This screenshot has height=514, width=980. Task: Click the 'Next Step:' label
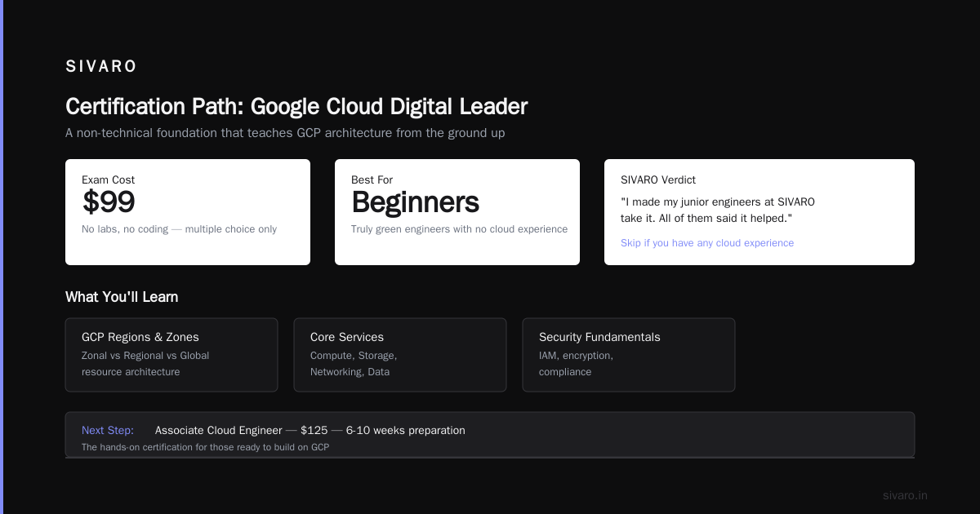click(108, 430)
